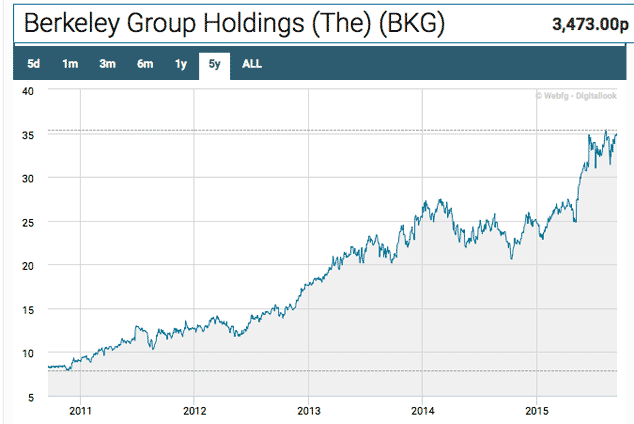Click the 2012 label on the x-axis
The height and width of the screenshot is (424, 634).
pos(195,410)
